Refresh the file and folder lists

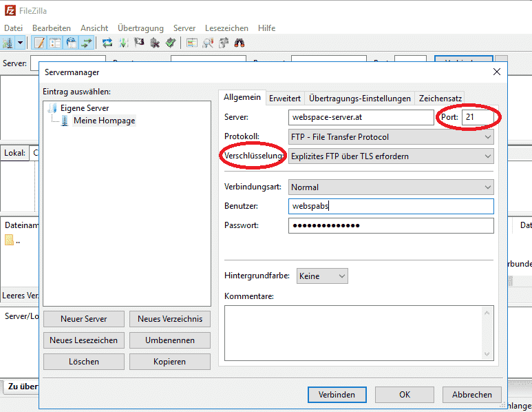click(107, 43)
